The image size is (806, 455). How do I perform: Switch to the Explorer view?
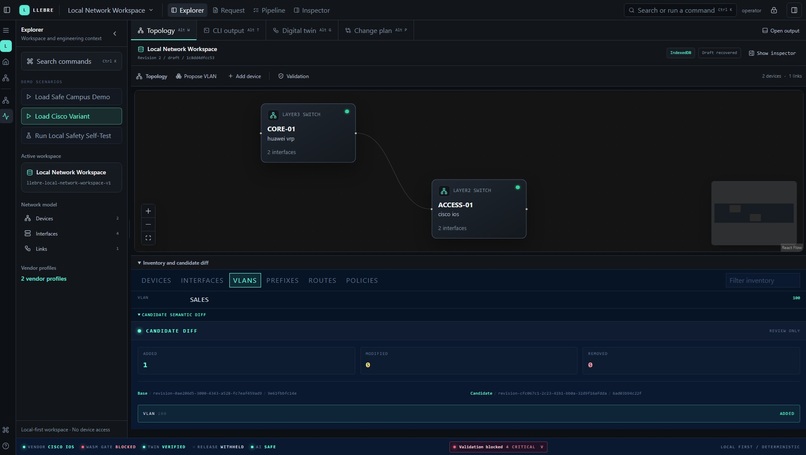pos(187,10)
